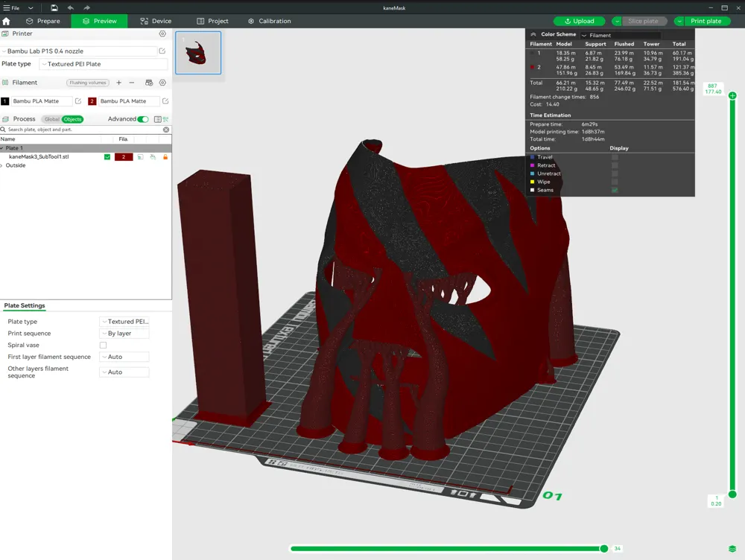Viewport: 745px width, 560px height.
Task: Open the Print sequence By layer dropdown
Action: pyautogui.click(x=124, y=334)
